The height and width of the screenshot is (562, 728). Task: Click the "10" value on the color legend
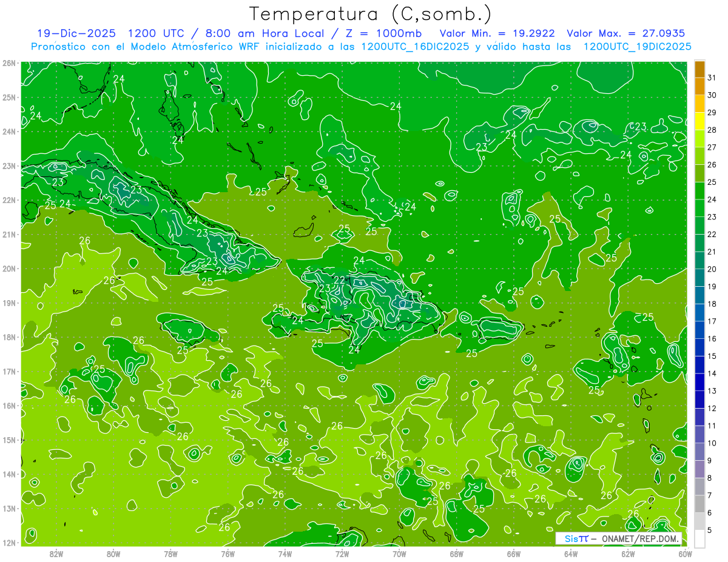coord(712,443)
